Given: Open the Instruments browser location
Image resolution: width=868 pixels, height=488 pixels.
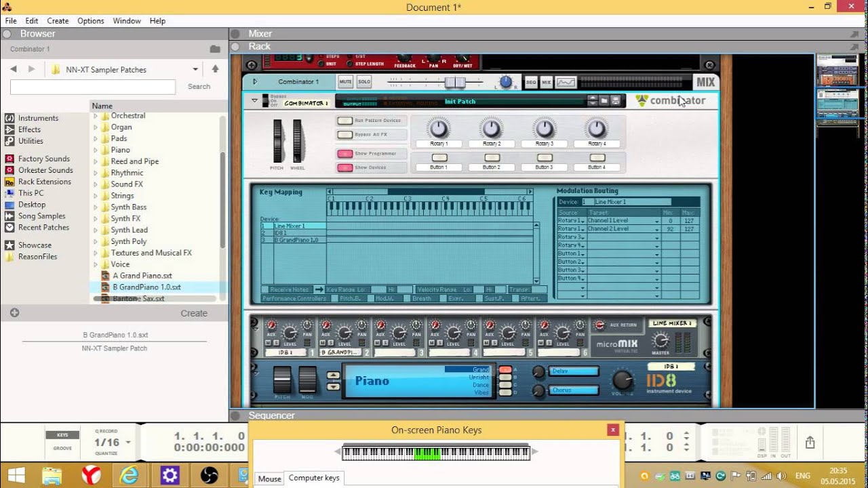Looking at the screenshot, I should click(x=38, y=118).
